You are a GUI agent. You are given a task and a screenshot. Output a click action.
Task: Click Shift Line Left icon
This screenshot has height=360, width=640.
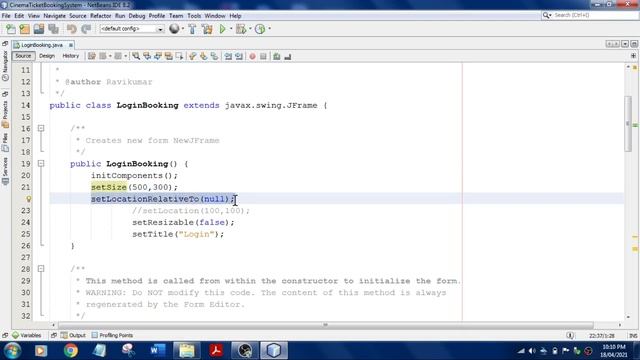pyautogui.click(x=228, y=56)
